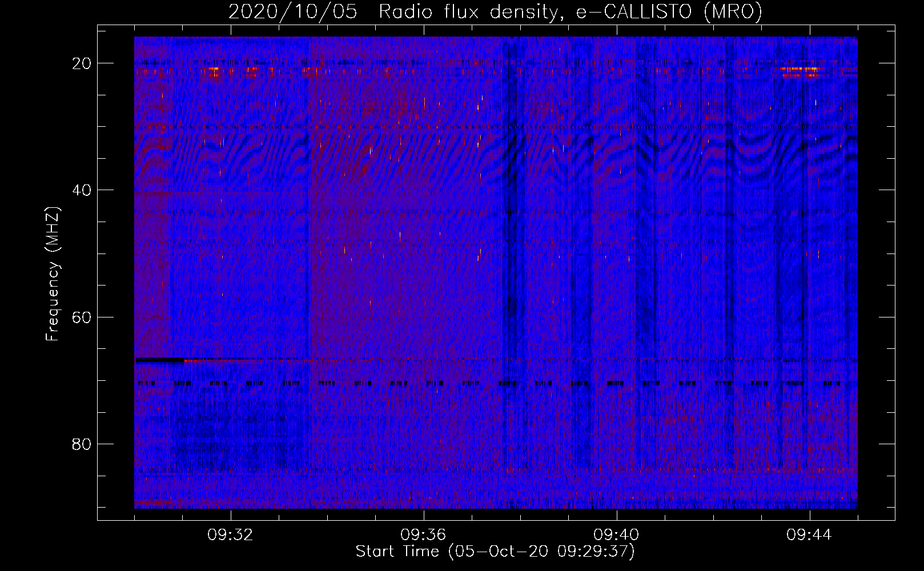Click the plot title "Radio flux density, e-CALLISTO (MRO)"
924x571 pixels.
[571, 11]
